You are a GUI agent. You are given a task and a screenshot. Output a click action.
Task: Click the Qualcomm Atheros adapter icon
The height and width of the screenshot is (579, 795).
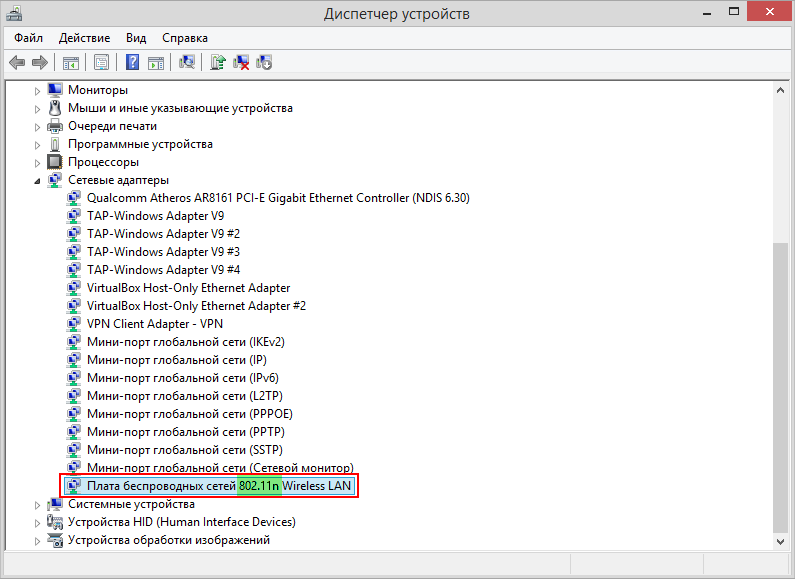click(74, 198)
